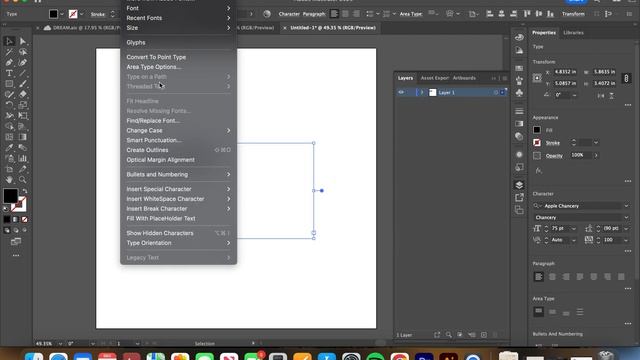The image size is (640, 360).
Task: Select the Eyedropper tool
Action: (x=9, y=148)
